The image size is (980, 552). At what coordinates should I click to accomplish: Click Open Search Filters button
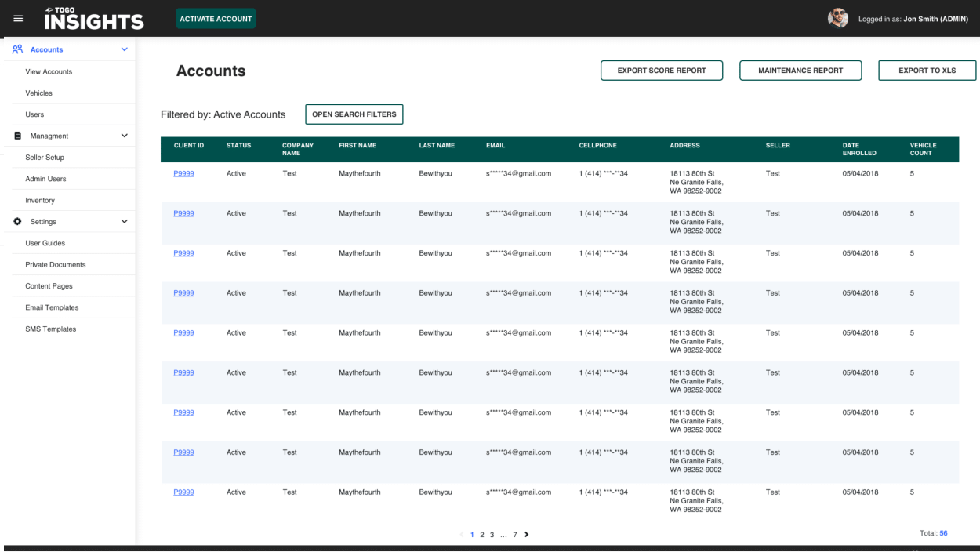point(354,114)
